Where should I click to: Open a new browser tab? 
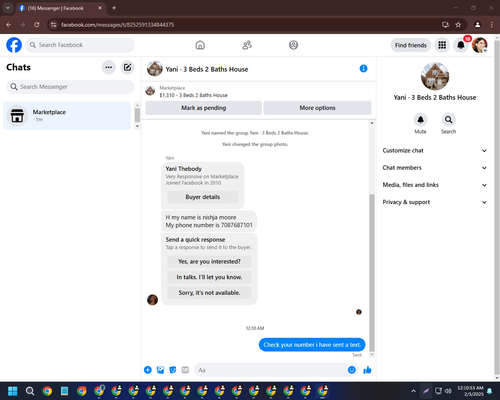[114, 8]
